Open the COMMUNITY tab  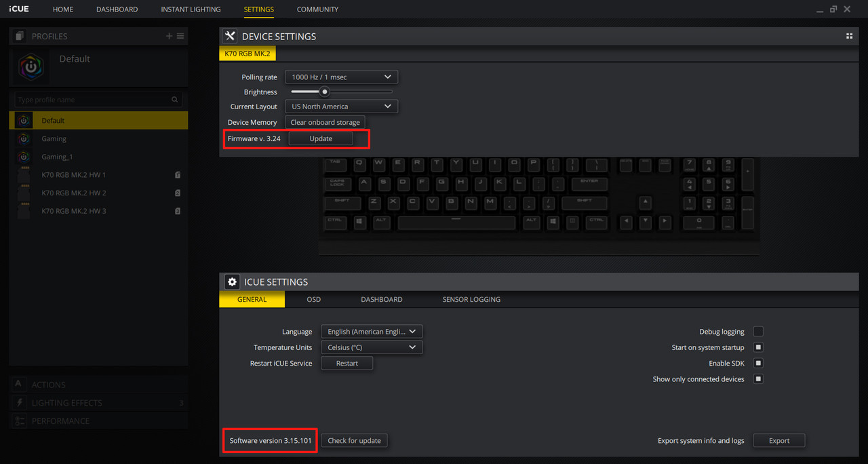click(x=317, y=9)
